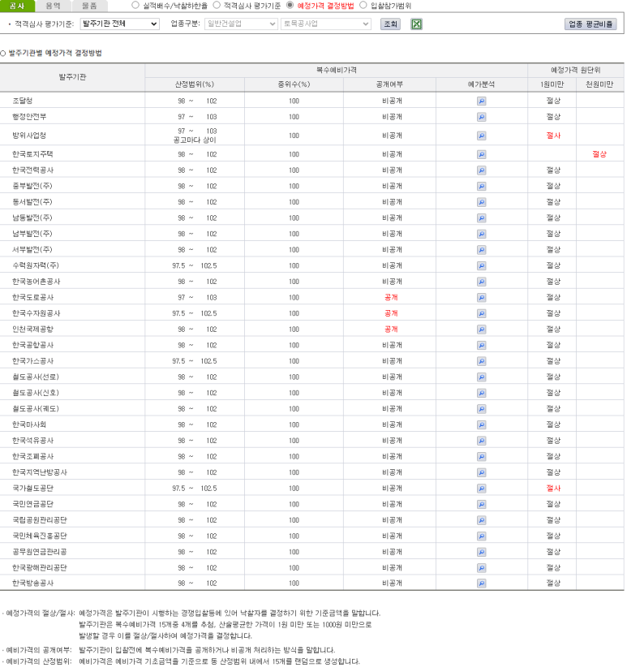Select 입찰참가범위 radio button
This screenshot has width=627, height=672.
click(x=363, y=5)
